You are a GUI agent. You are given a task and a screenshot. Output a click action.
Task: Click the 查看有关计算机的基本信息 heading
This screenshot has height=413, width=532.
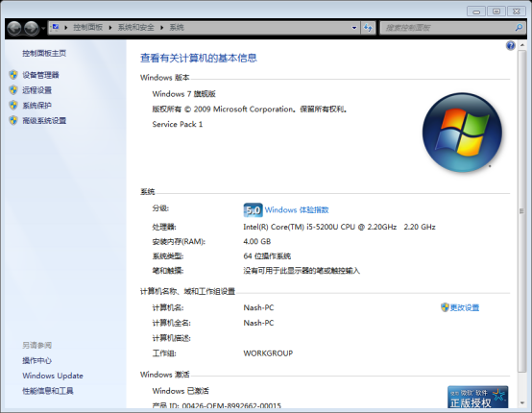coord(199,58)
